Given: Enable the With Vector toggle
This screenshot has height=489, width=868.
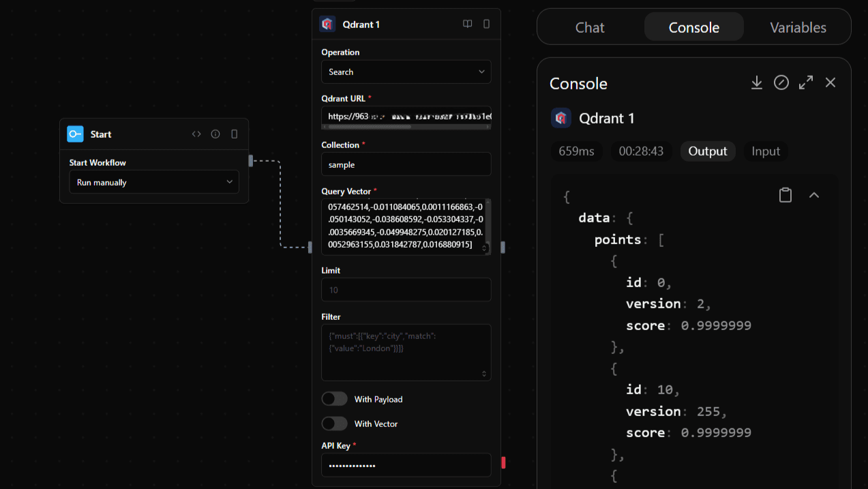Looking at the screenshot, I should pyautogui.click(x=334, y=423).
